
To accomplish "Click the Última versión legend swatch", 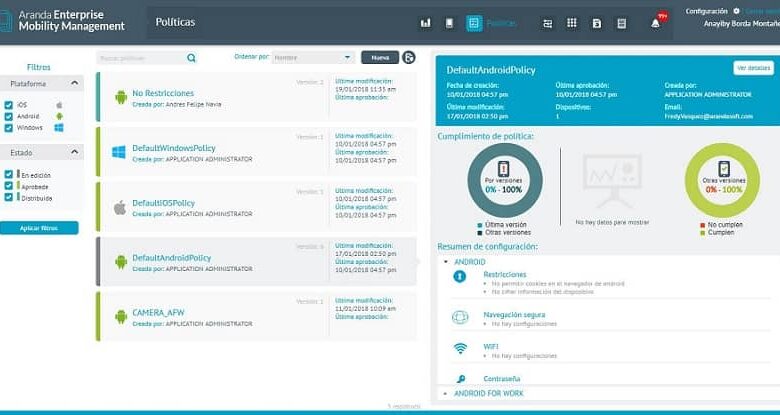I will [x=480, y=225].
